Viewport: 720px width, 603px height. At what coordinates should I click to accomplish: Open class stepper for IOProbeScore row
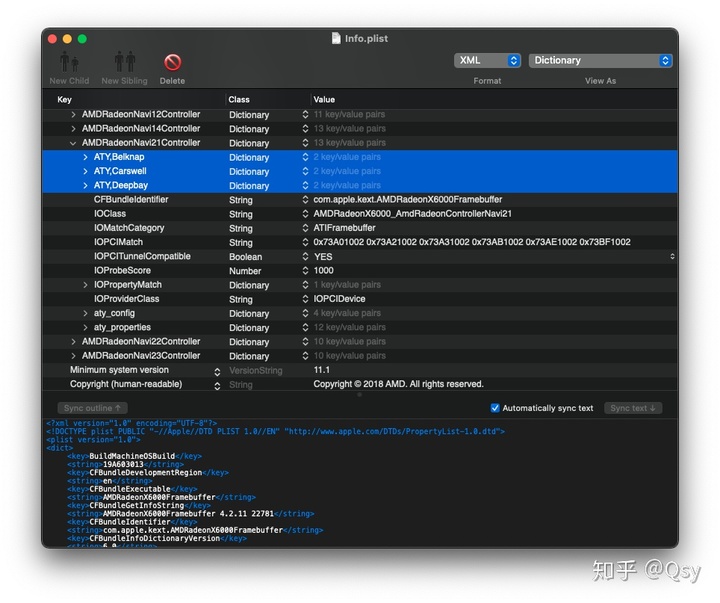305,271
